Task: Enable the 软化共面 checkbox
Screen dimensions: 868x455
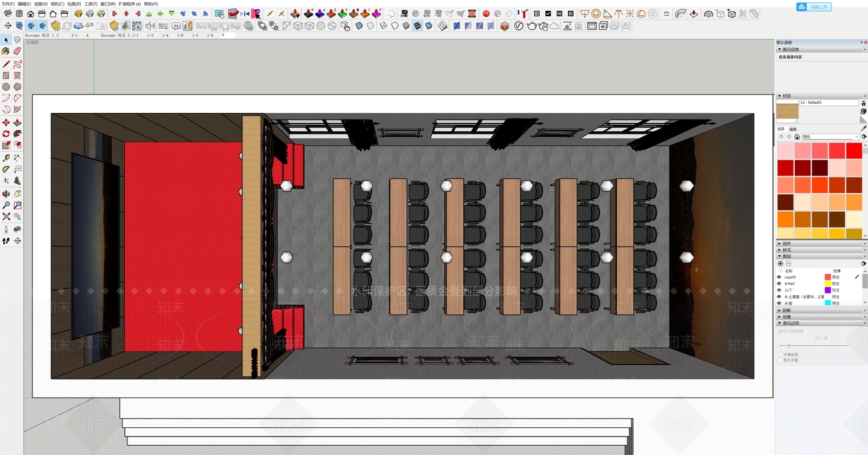Action: (781, 360)
